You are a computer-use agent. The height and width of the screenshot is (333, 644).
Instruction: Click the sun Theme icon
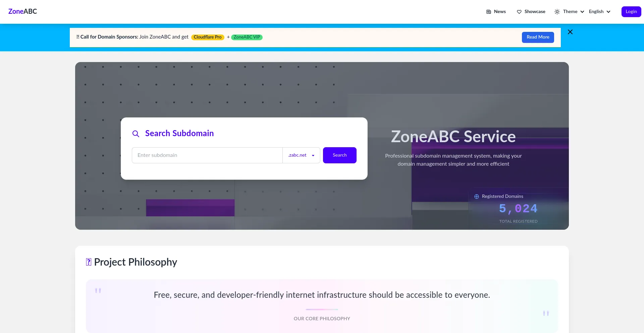557,12
